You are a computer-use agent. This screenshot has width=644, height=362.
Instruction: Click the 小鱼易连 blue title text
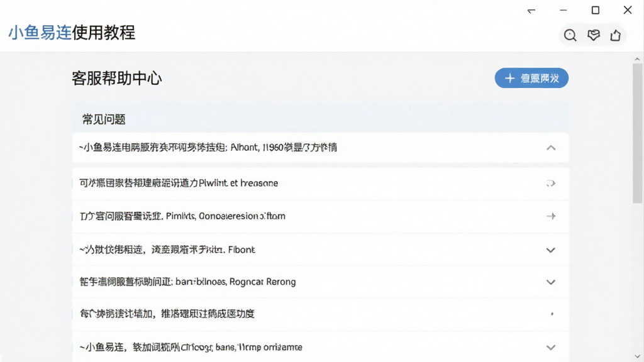pos(40,33)
